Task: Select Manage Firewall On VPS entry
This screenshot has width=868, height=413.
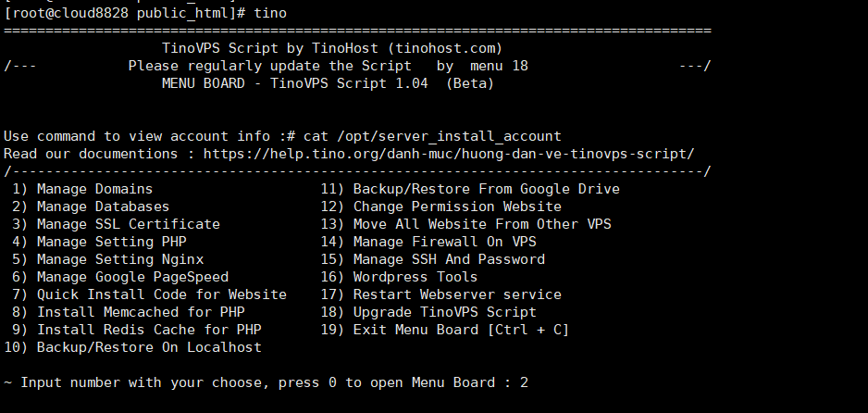Action: click(428, 243)
